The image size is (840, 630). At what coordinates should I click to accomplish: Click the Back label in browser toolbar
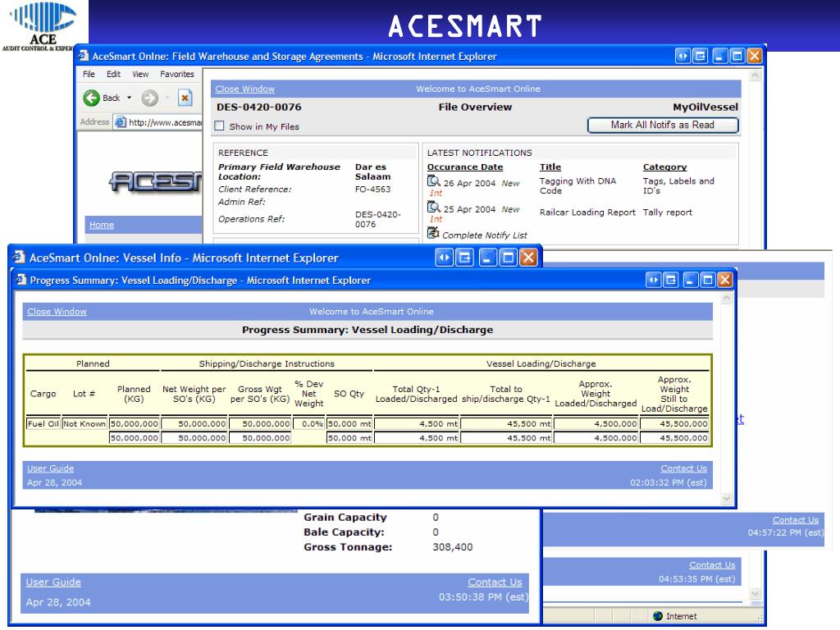pyautogui.click(x=112, y=98)
